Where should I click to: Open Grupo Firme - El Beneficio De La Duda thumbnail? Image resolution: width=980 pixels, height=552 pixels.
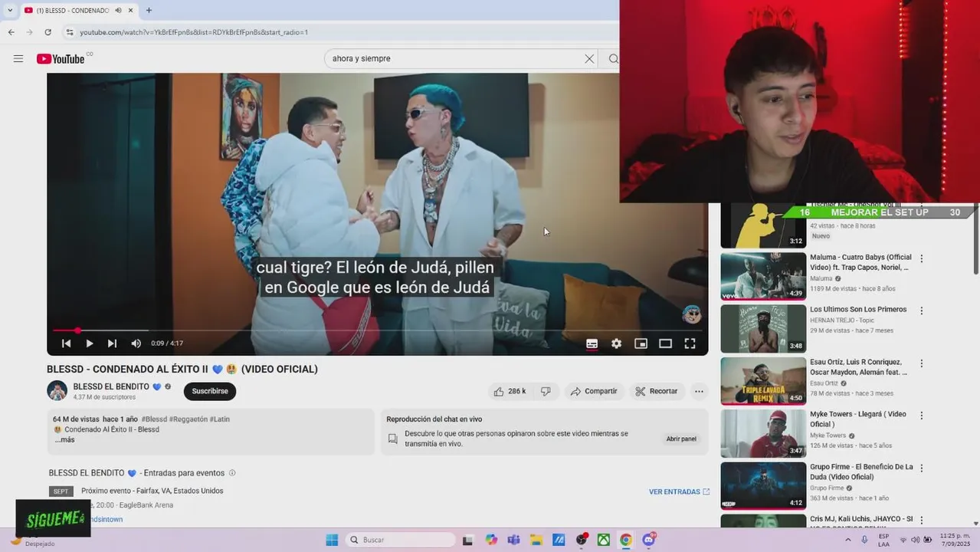point(763,485)
